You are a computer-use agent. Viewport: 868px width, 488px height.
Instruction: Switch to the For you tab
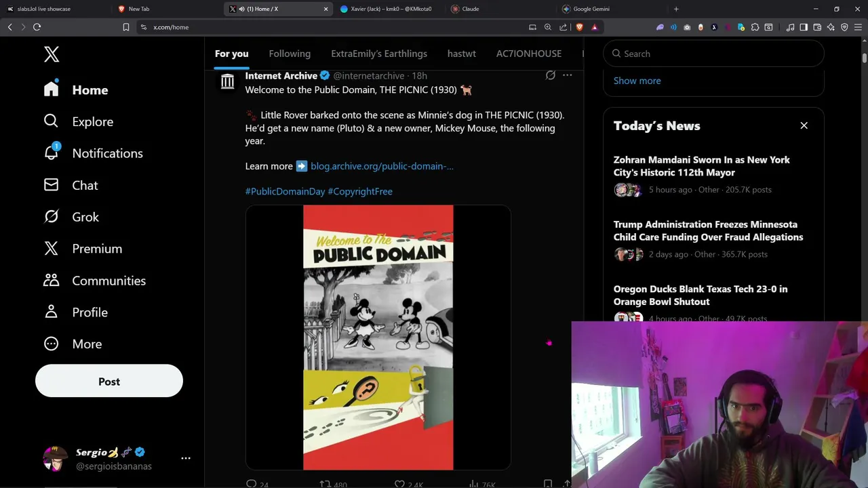point(231,54)
